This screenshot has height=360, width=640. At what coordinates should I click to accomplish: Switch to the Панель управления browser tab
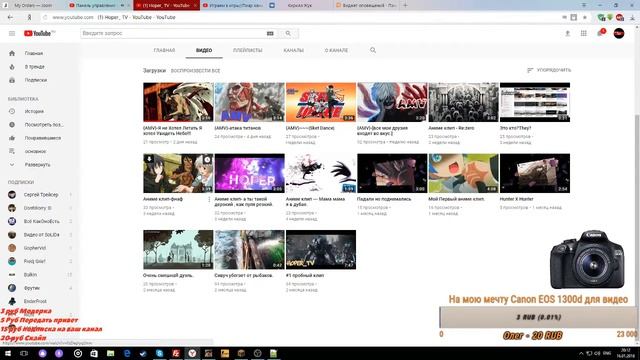tap(96, 5)
